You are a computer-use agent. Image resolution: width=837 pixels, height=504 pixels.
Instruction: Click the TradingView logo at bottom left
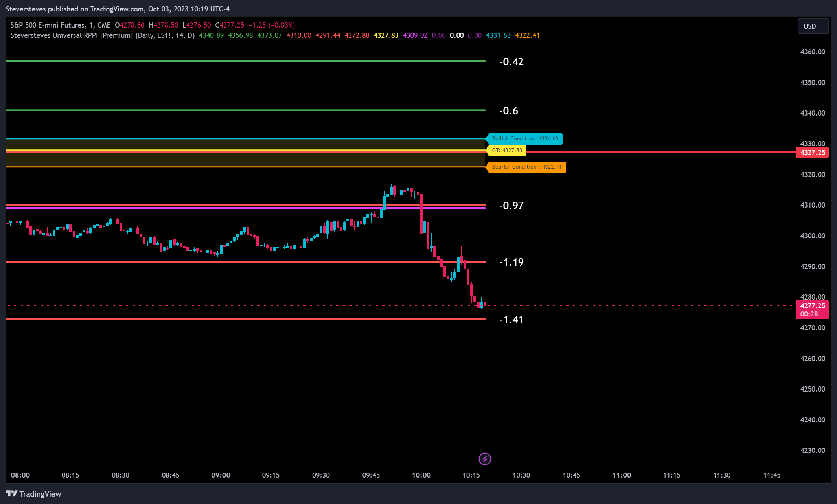pyautogui.click(x=34, y=494)
